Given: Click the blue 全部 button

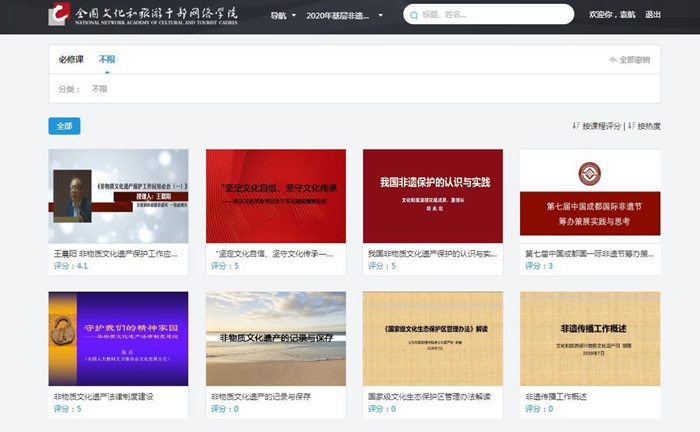Looking at the screenshot, I should pos(64,126).
